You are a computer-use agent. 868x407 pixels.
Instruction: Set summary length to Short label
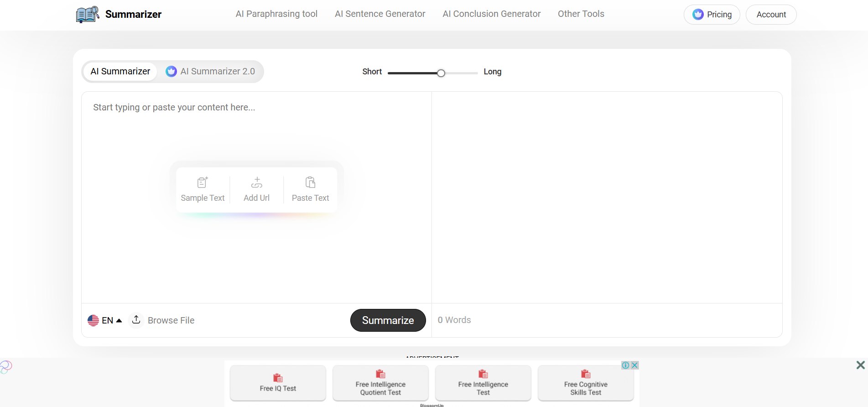[372, 72]
